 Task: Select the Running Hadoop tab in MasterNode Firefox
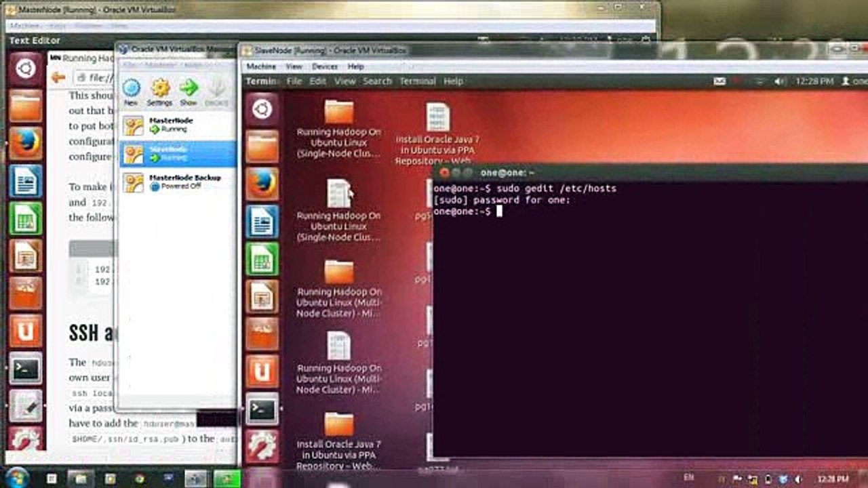pyautogui.click(x=82, y=59)
